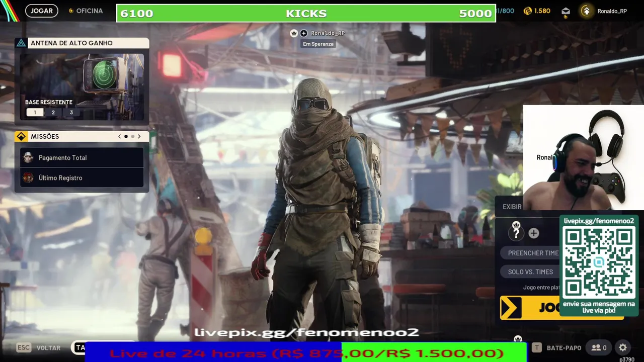This screenshot has width=644, height=362.
Task: Click the Pagamento Total trader portrait icon
Action: (28, 157)
